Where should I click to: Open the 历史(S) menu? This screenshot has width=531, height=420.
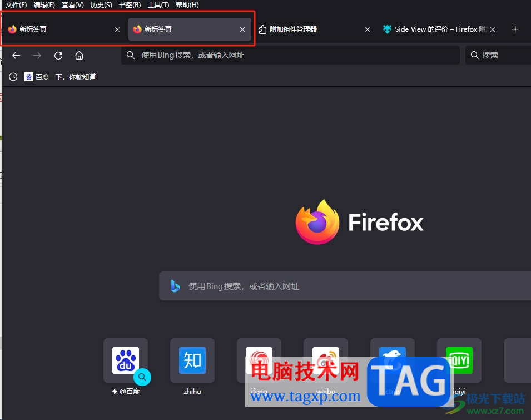(101, 5)
